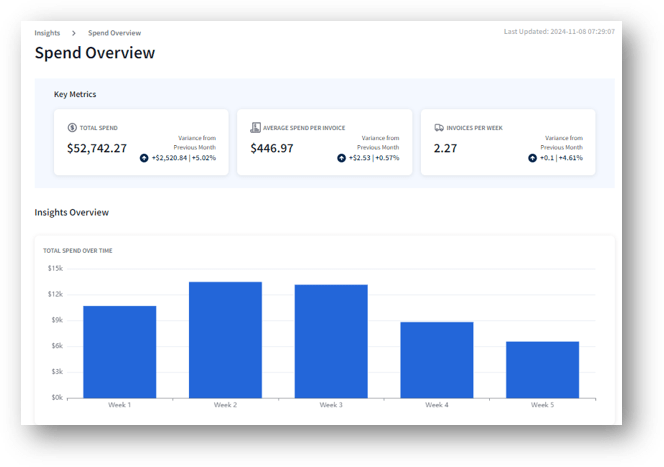This screenshot has height=467, width=664.
Task: Click the up arrow beside +0.1 variance
Action: (x=532, y=158)
